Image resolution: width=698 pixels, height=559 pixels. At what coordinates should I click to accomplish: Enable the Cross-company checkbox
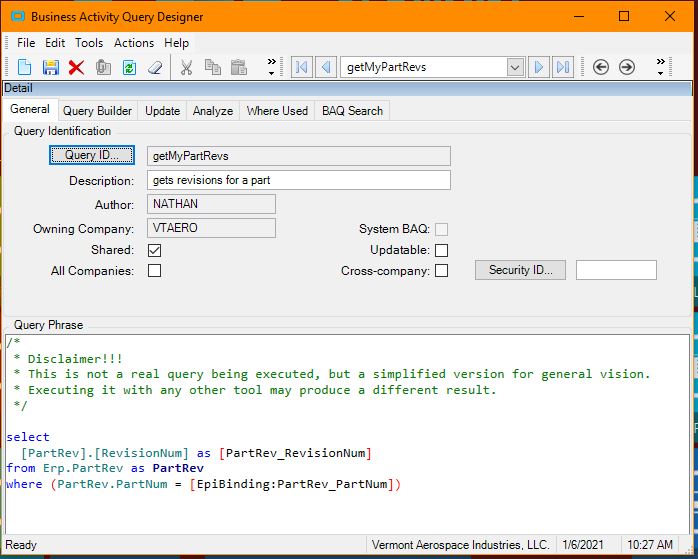pos(441,271)
